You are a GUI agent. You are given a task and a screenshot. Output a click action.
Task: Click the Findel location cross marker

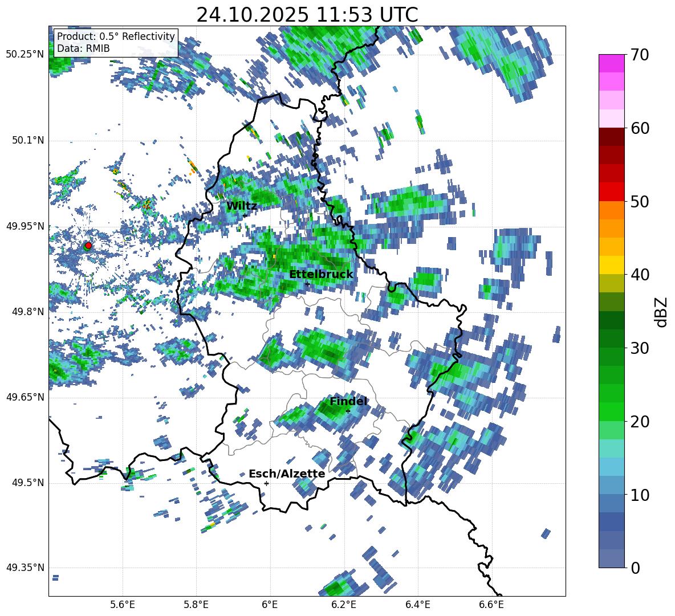[x=348, y=411]
